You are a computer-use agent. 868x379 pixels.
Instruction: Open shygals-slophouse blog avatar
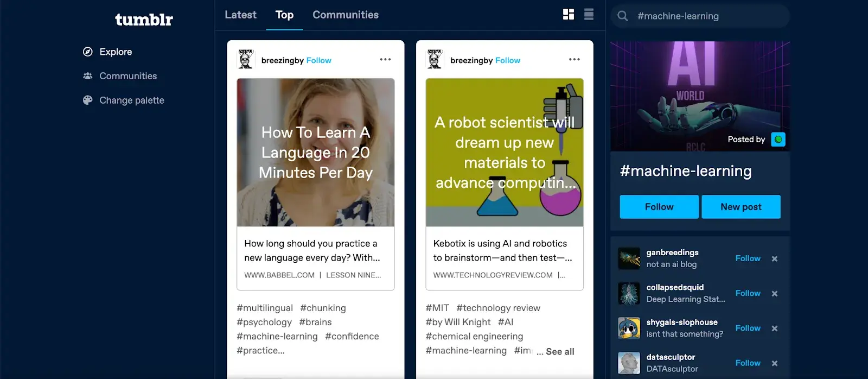click(629, 328)
